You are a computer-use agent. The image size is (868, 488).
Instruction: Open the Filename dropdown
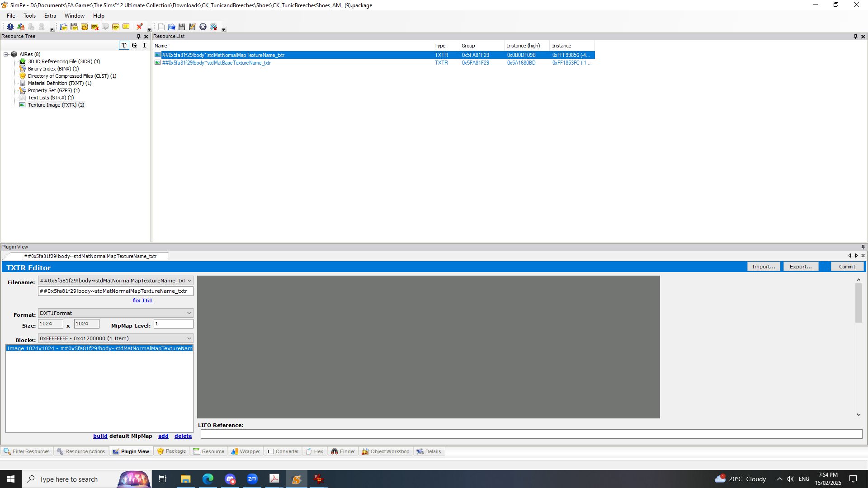pyautogui.click(x=190, y=280)
